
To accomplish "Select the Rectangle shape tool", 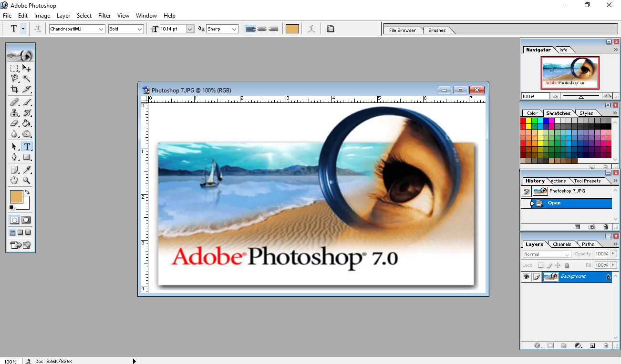I will [x=27, y=157].
